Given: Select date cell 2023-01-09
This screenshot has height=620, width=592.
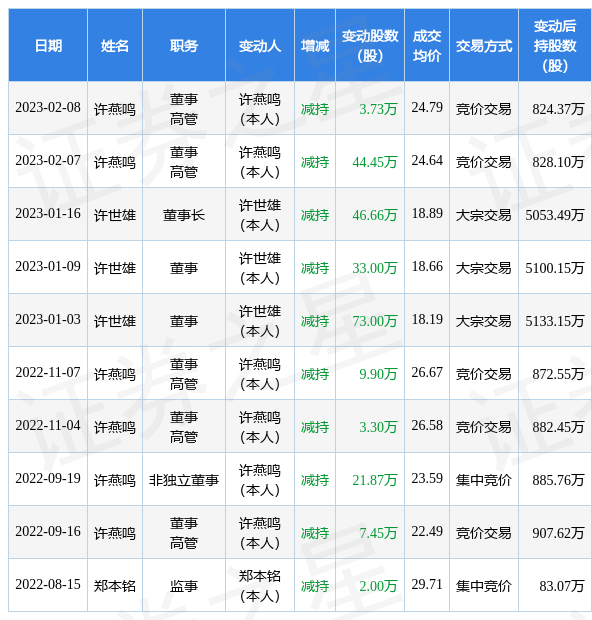Looking at the screenshot, I should tap(48, 267).
